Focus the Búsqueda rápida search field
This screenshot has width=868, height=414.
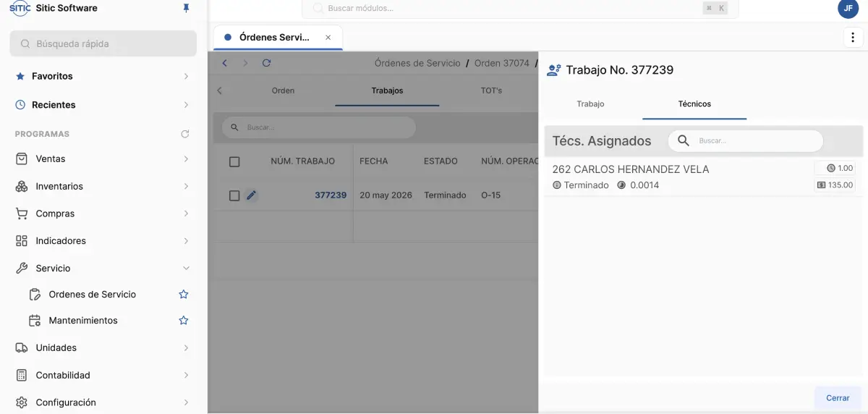[103, 43]
